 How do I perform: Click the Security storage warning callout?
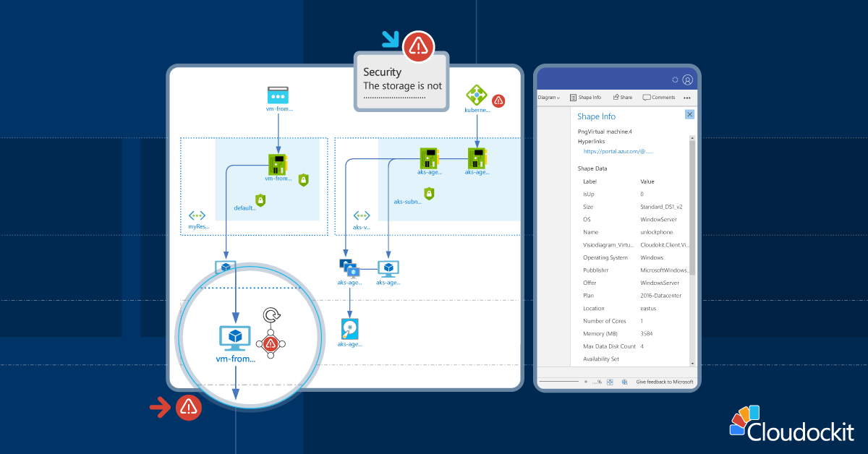click(402, 81)
